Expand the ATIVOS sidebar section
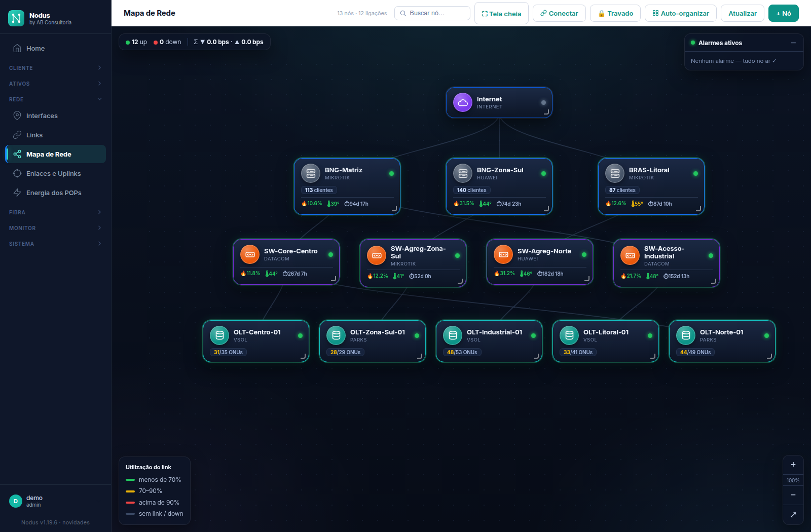811x532 pixels. point(55,84)
